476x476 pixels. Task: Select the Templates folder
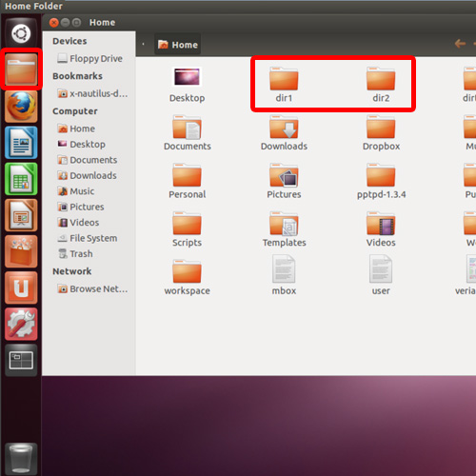[x=284, y=229]
